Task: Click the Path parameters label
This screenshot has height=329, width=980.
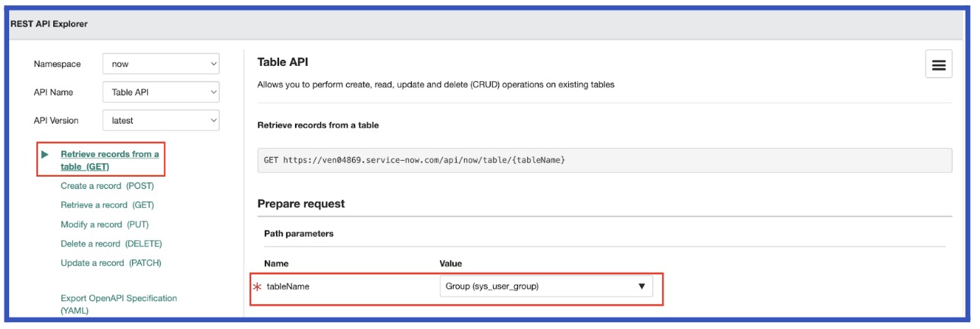Action: point(299,233)
